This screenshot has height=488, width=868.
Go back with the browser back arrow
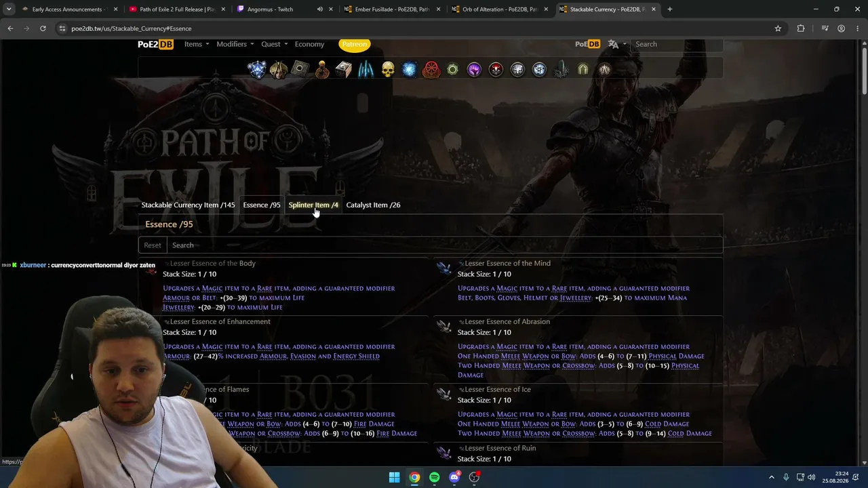point(10,28)
